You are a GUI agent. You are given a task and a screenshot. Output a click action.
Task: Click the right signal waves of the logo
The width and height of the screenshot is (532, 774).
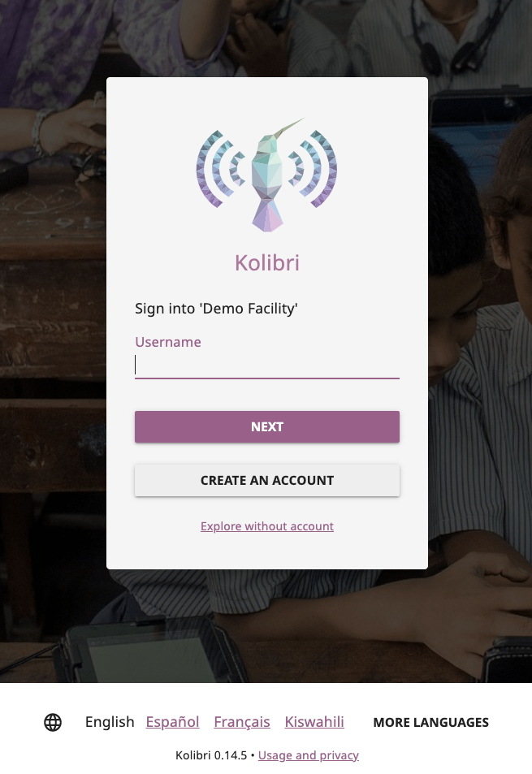313,169
